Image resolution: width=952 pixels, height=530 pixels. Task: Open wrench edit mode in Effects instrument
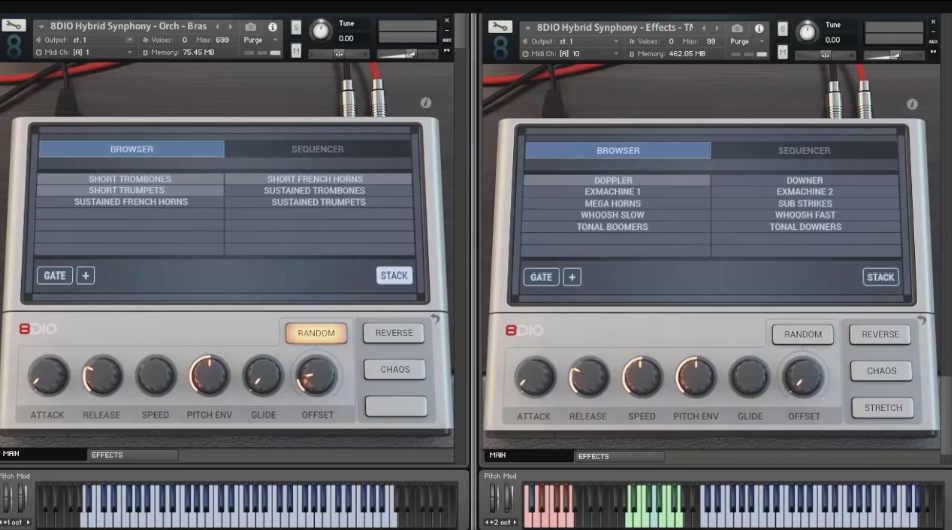pyautogui.click(x=500, y=27)
